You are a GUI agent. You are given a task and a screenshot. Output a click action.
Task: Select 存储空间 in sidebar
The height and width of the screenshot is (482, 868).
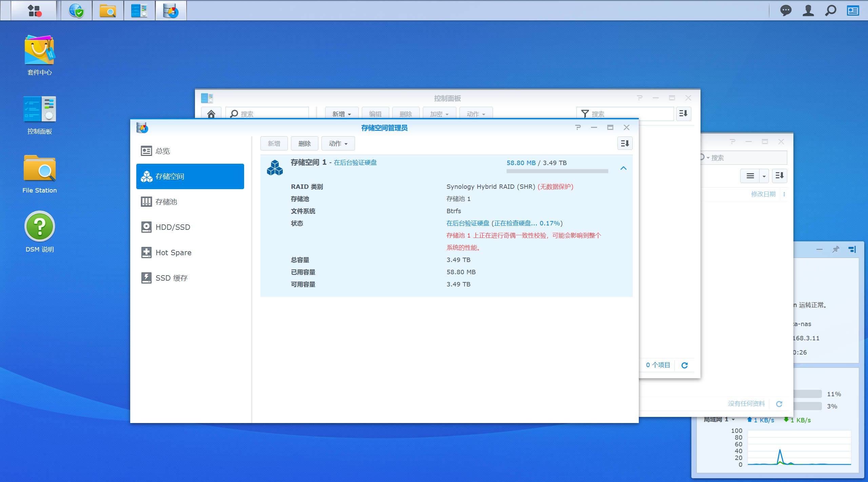pos(190,176)
